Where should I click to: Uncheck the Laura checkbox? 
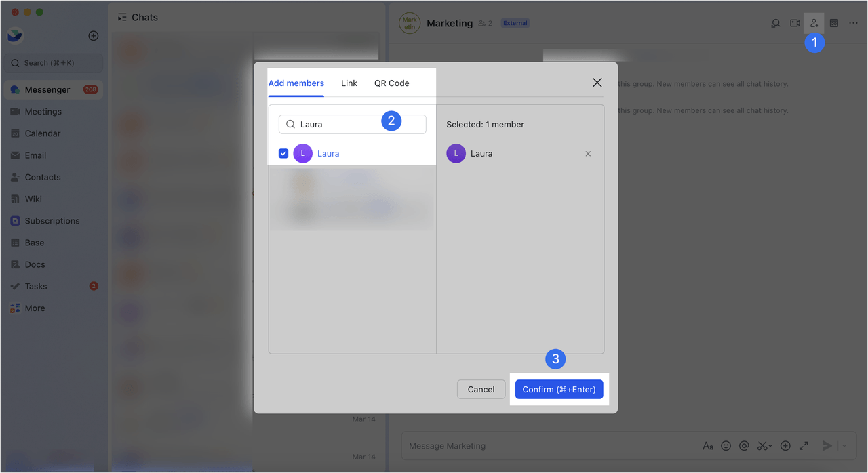click(x=283, y=154)
